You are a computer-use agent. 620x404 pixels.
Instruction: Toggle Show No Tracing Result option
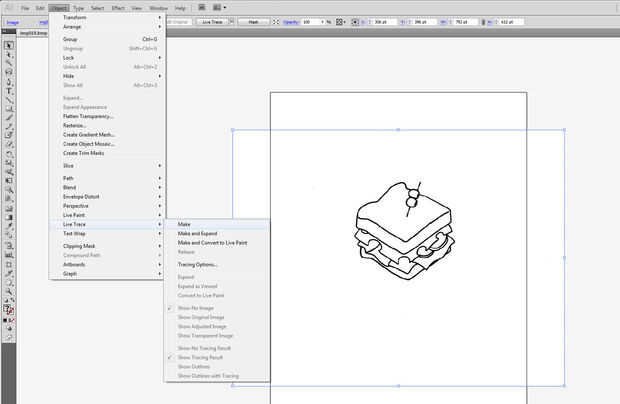coord(205,347)
